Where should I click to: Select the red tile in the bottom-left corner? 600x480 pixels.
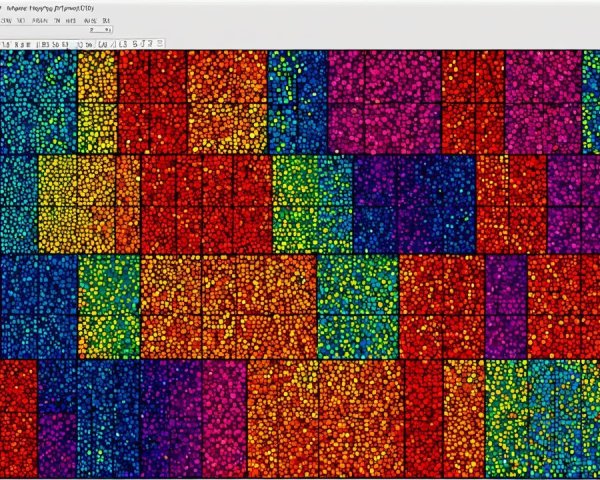coord(18,418)
